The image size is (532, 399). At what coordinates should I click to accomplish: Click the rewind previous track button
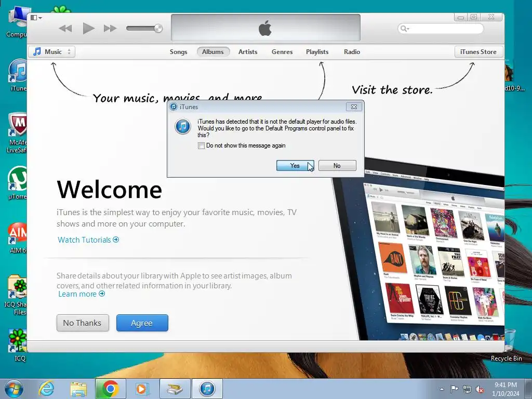coord(65,29)
